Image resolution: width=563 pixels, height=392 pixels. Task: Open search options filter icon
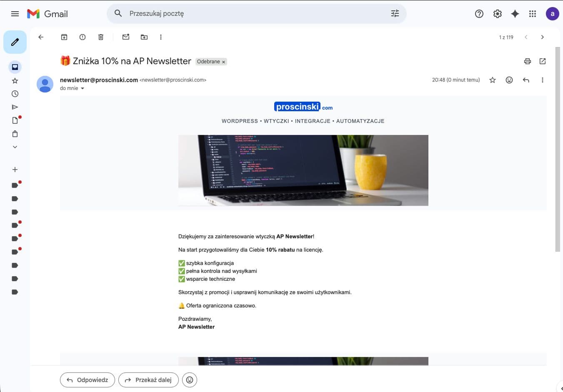(x=395, y=13)
